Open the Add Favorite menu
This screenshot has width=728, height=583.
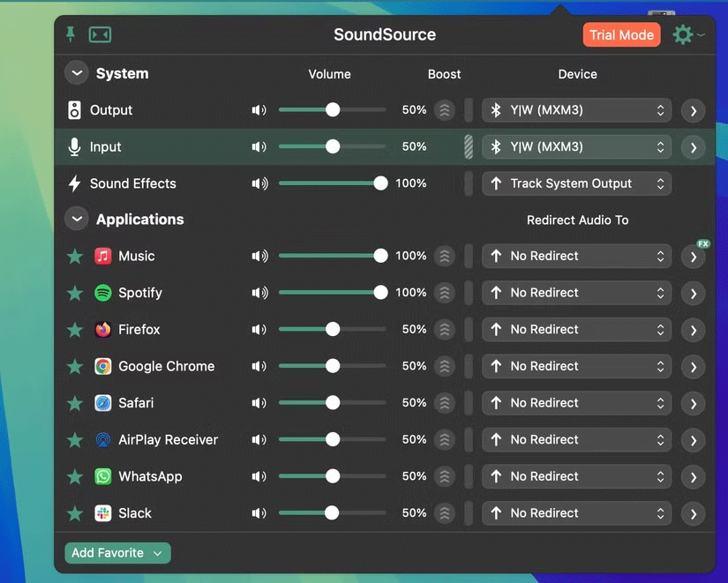(x=116, y=552)
